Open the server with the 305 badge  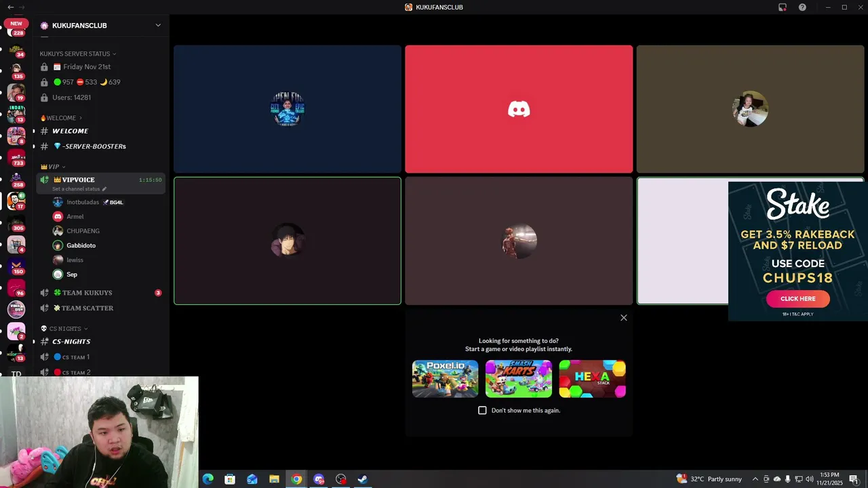(x=16, y=223)
